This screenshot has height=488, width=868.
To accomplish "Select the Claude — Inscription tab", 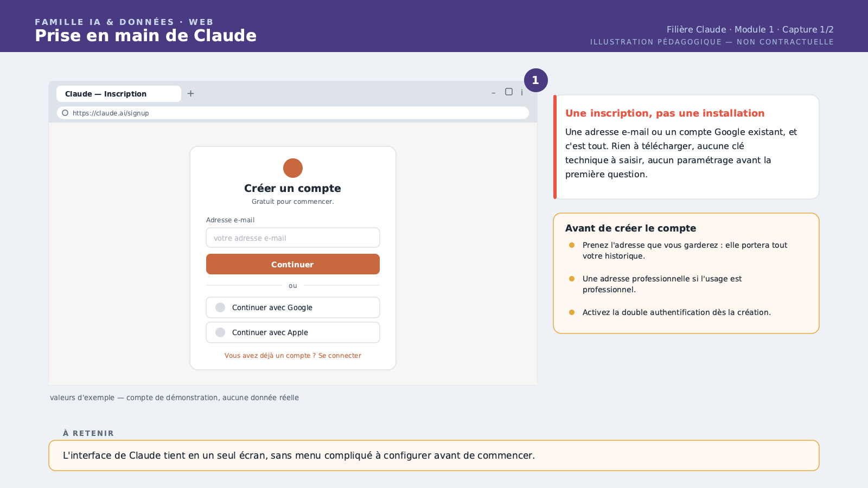I will coord(119,94).
